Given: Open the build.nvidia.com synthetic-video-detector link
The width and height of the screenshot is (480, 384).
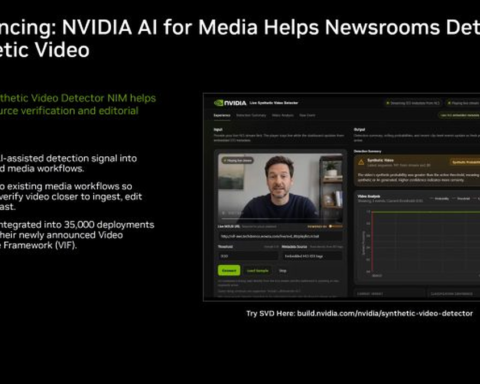Looking at the screenshot, I should coord(385,313).
